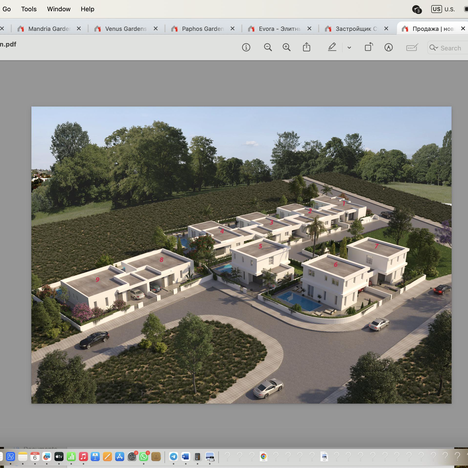Viewport: 468px width, 468px height.
Task: Close the Застройщик tab
Action: coord(386,29)
